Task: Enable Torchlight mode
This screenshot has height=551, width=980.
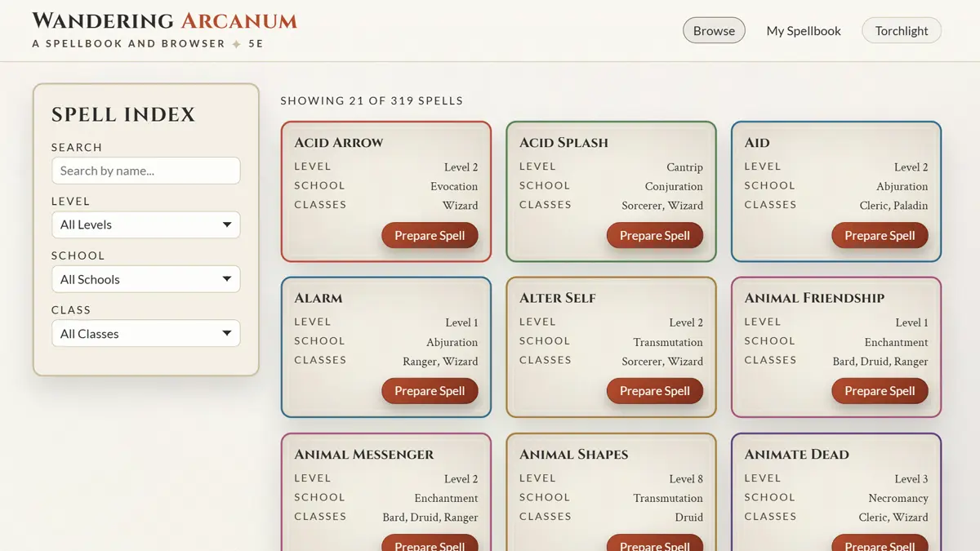Action: (901, 30)
